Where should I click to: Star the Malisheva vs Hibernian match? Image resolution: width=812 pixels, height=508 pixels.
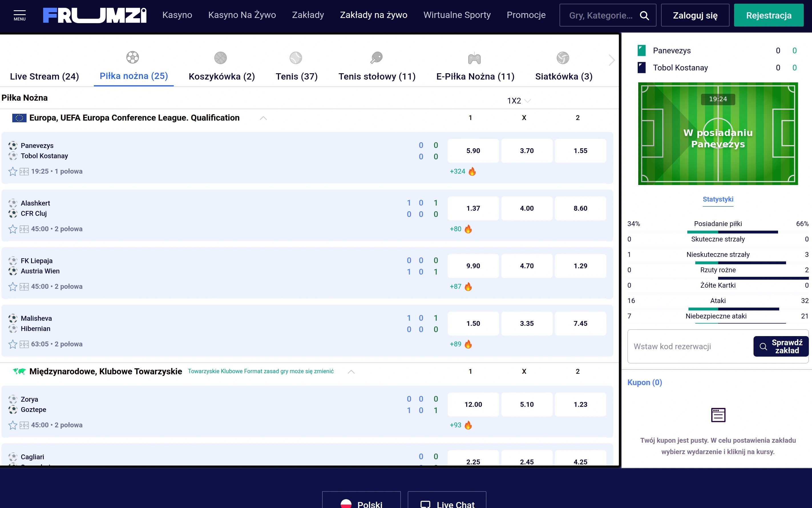point(13,344)
